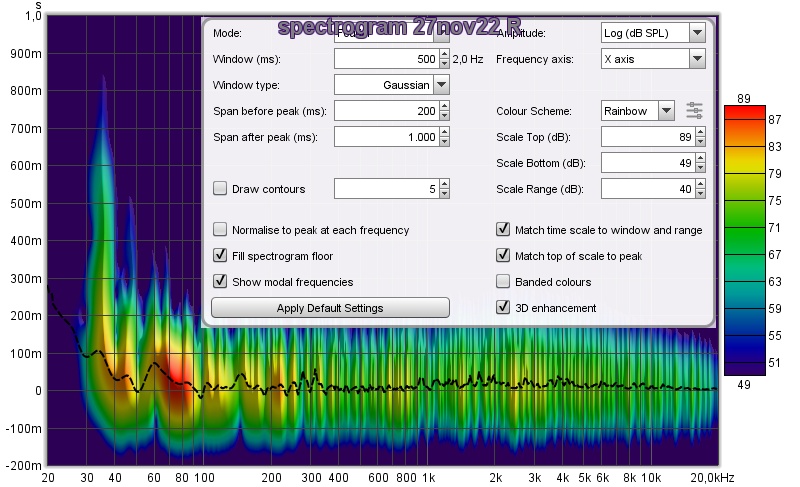
Task: Open the colour scheme settings sliders icon
Action: pyautogui.click(x=694, y=111)
